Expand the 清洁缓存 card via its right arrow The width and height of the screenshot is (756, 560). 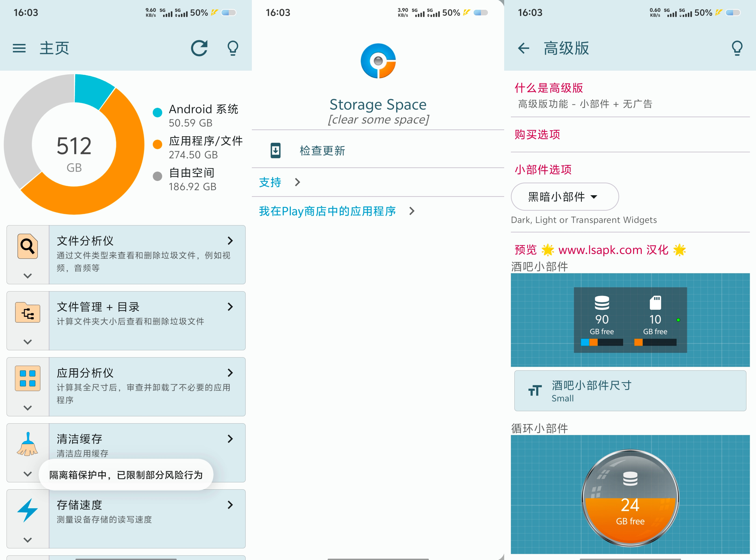(230, 439)
